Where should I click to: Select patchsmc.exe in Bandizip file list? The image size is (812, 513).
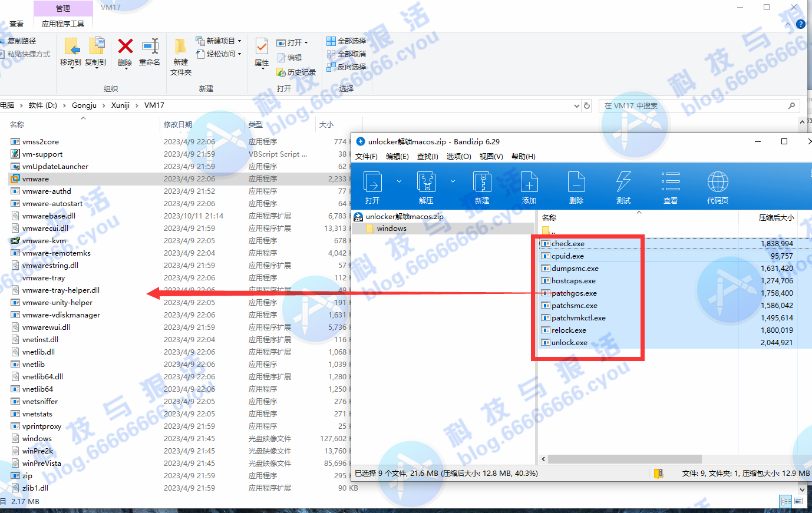click(575, 306)
